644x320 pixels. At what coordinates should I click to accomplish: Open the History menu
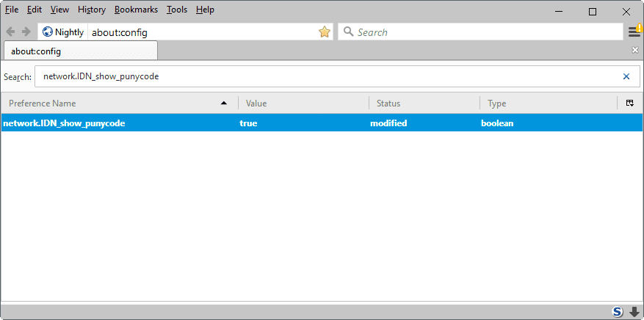(92, 10)
